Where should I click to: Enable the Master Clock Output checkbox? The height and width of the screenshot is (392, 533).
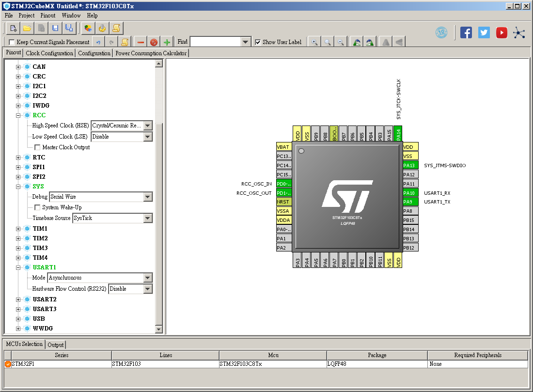[x=37, y=148]
